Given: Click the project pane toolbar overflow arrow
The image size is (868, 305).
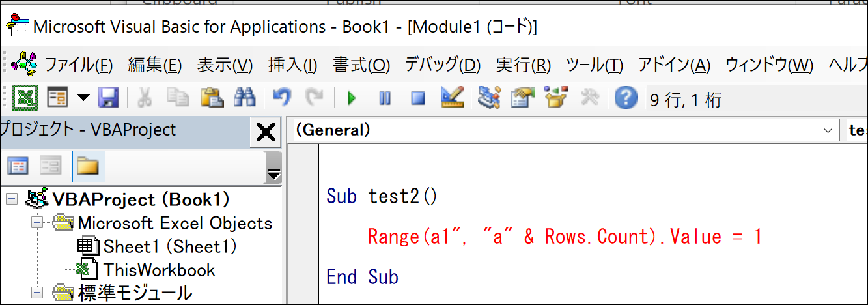Looking at the screenshot, I should (273, 174).
